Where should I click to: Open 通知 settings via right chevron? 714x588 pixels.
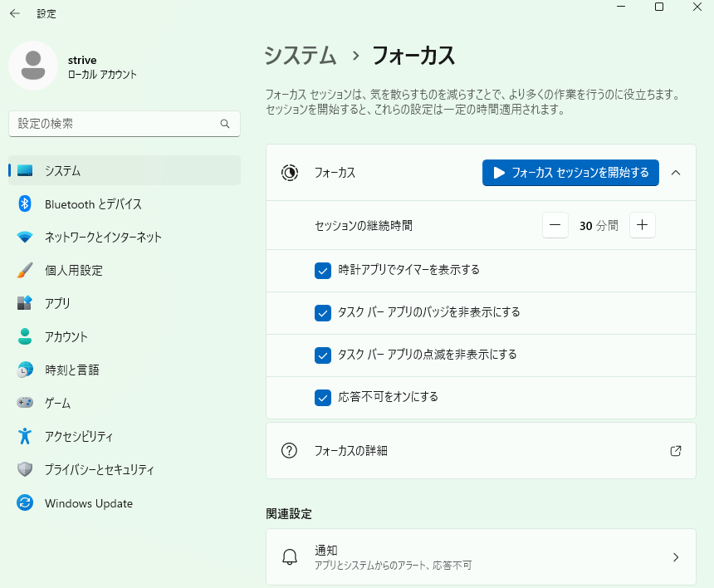[x=676, y=557]
